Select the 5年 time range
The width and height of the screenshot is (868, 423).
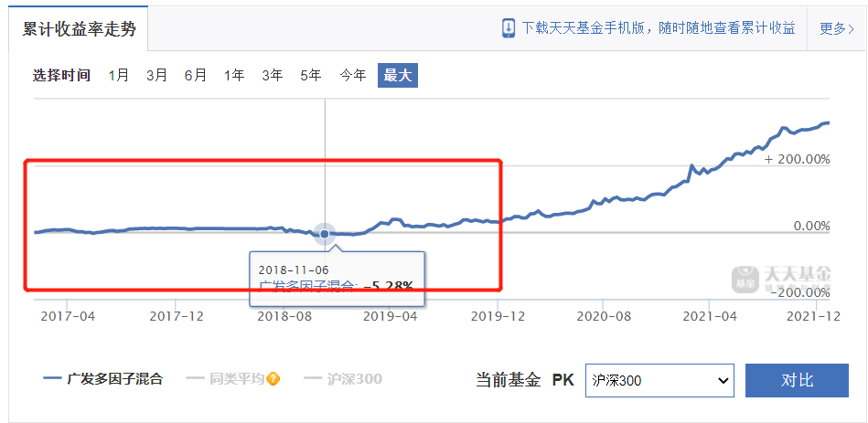[311, 75]
